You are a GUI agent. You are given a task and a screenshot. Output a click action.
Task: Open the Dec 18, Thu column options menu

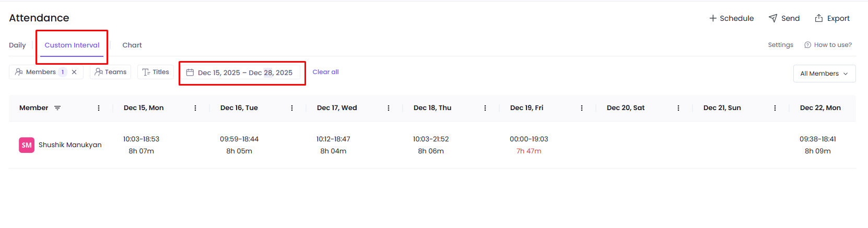click(x=485, y=108)
